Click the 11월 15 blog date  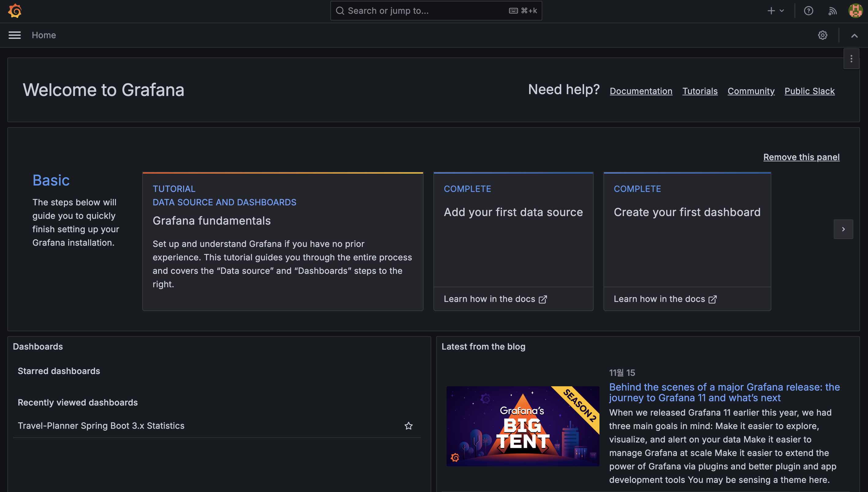622,373
